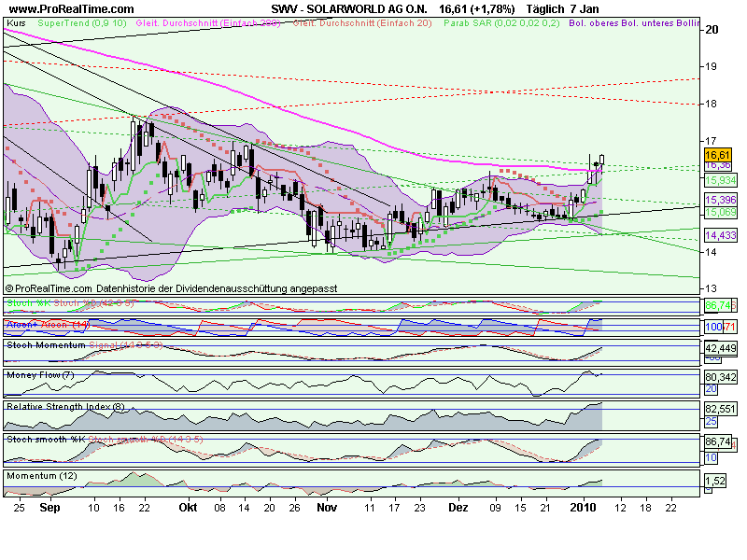Select the magenta Gleit. Durchschnitt (Einfach 200) legend

(208, 22)
